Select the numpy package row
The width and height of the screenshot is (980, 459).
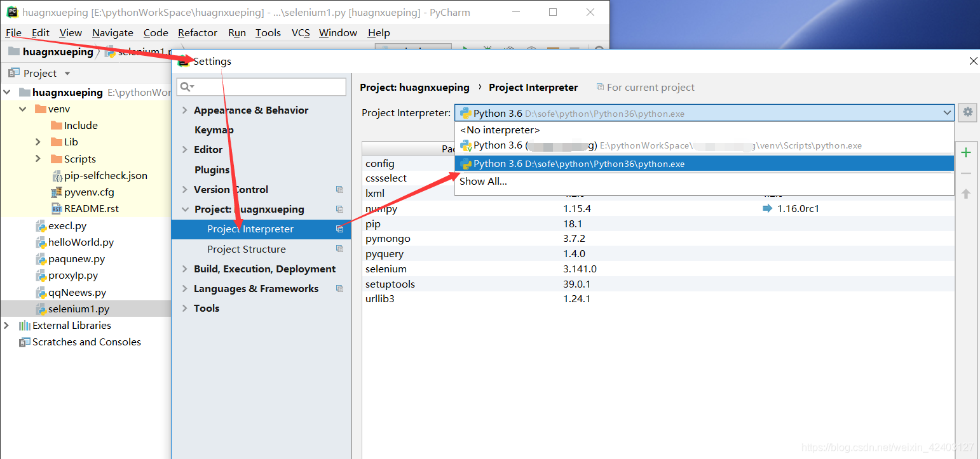pos(658,208)
